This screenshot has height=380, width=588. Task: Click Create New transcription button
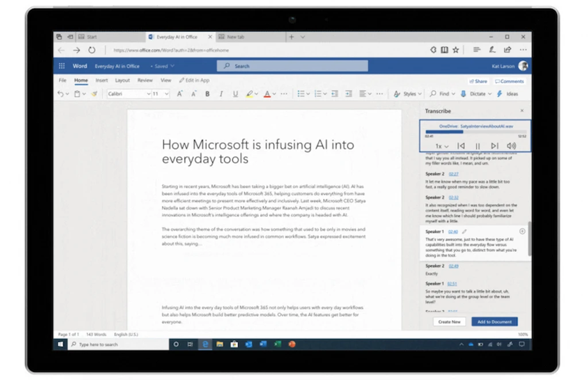[449, 322]
